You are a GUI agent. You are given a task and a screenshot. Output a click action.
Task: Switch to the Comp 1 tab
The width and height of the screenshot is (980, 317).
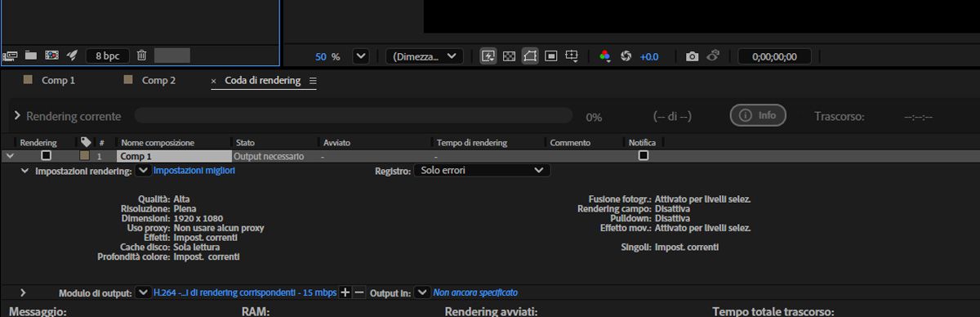point(59,80)
